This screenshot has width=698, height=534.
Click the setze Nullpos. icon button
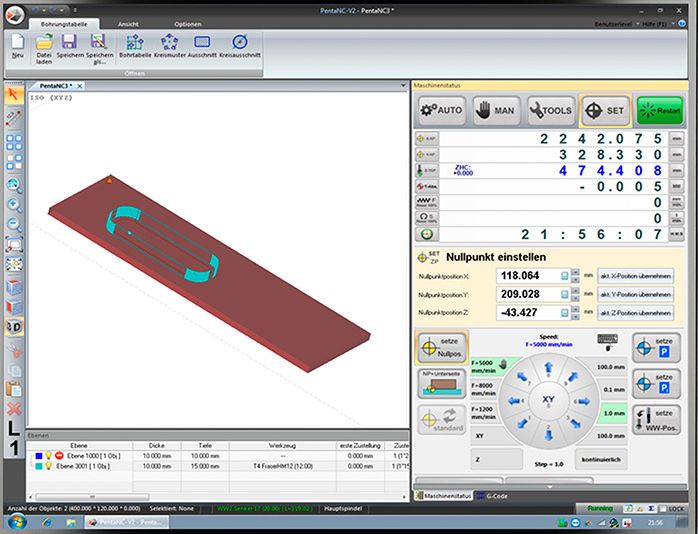click(440, 347)
